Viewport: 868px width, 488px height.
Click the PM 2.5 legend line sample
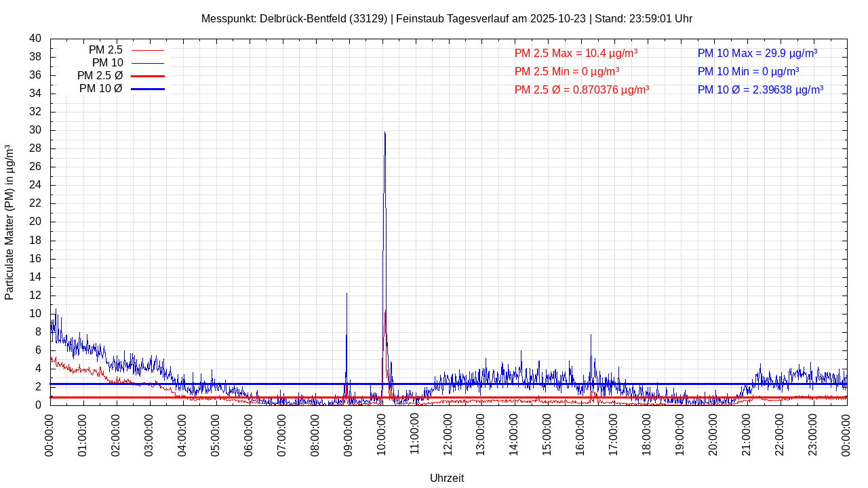point(147,50)
